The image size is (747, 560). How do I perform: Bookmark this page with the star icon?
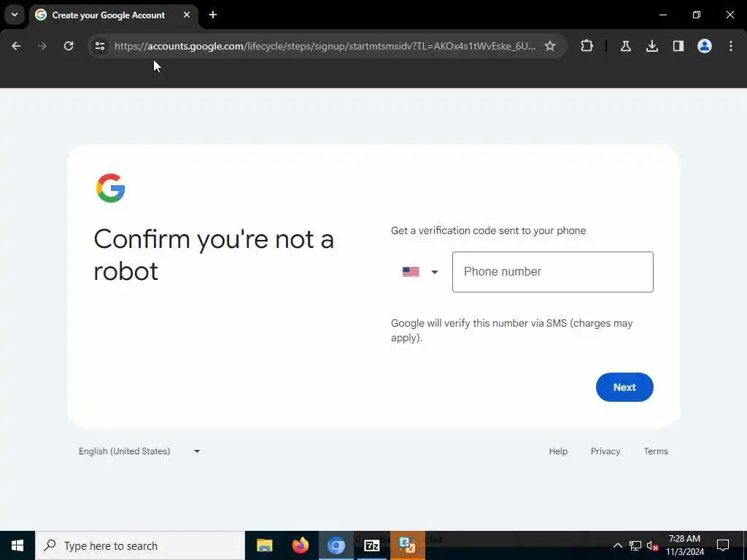550,46
